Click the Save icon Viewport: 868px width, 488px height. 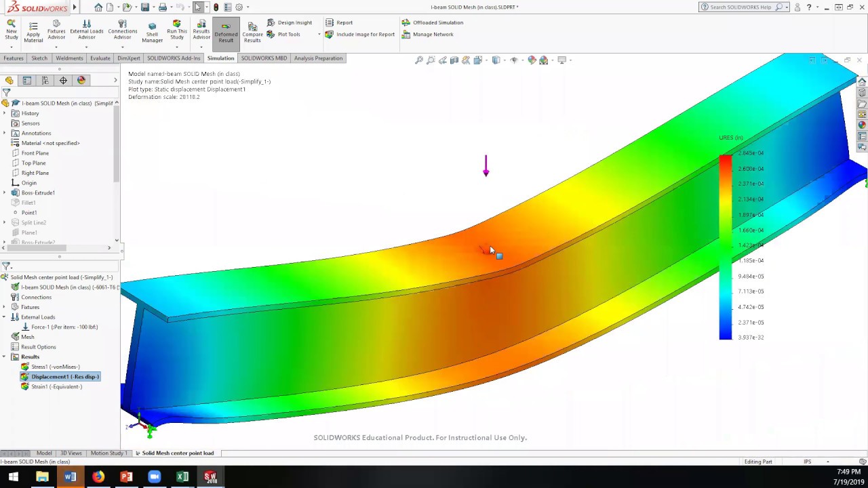click(144, 7)
